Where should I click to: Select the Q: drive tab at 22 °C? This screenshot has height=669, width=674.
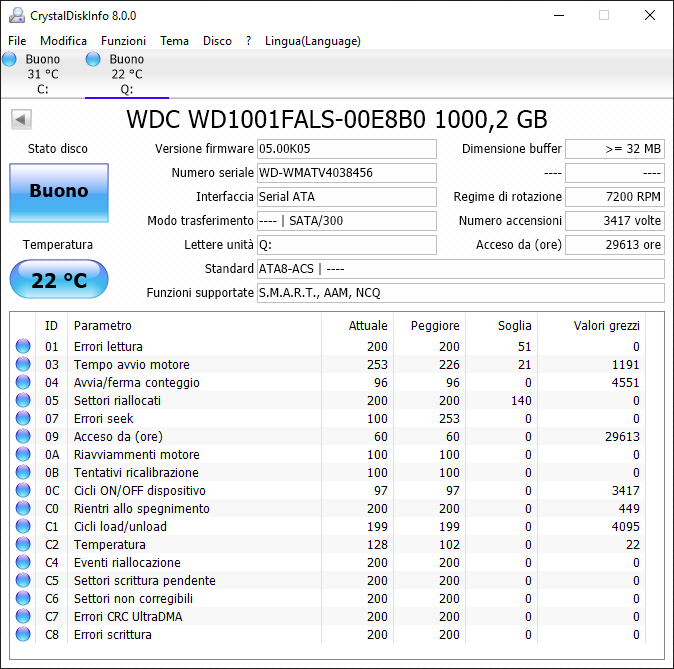point(127,74)
